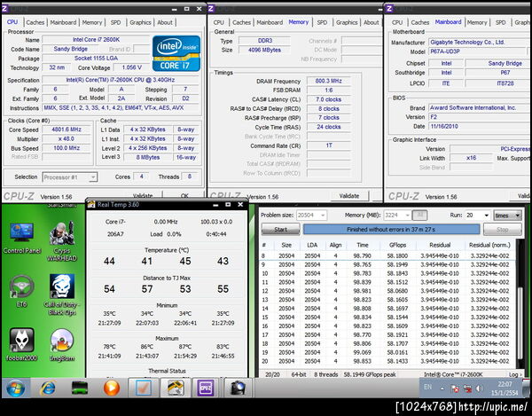Open the green monitor taskbar icon
The image size is (532, 416).
click(x=80, y=388)
